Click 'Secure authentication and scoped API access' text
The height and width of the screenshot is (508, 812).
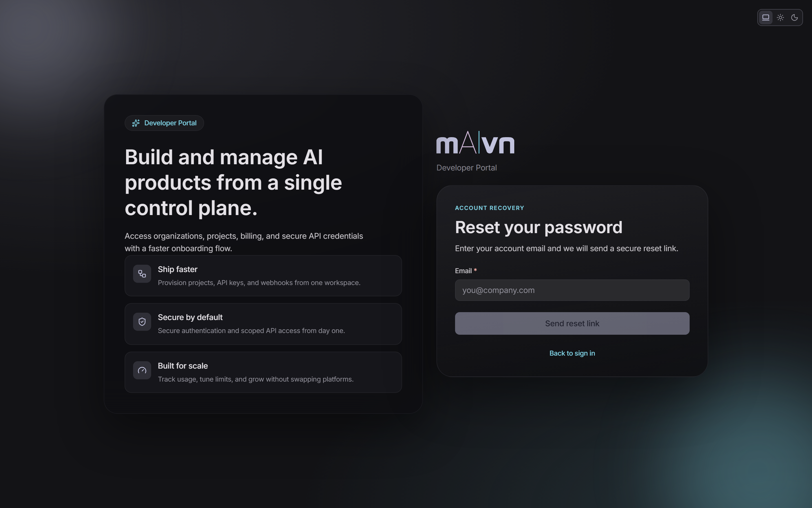[x=251, y=330]
